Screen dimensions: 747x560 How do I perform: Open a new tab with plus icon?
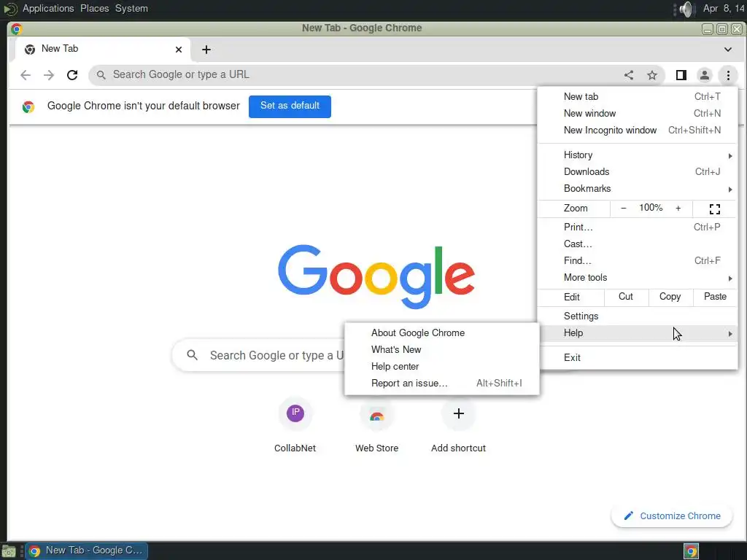[x=206, y=50]
